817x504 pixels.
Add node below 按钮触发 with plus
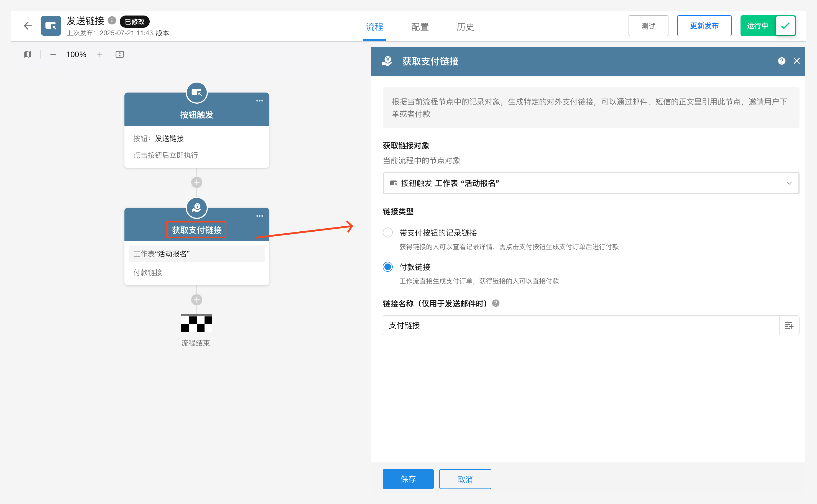(197, 182)
